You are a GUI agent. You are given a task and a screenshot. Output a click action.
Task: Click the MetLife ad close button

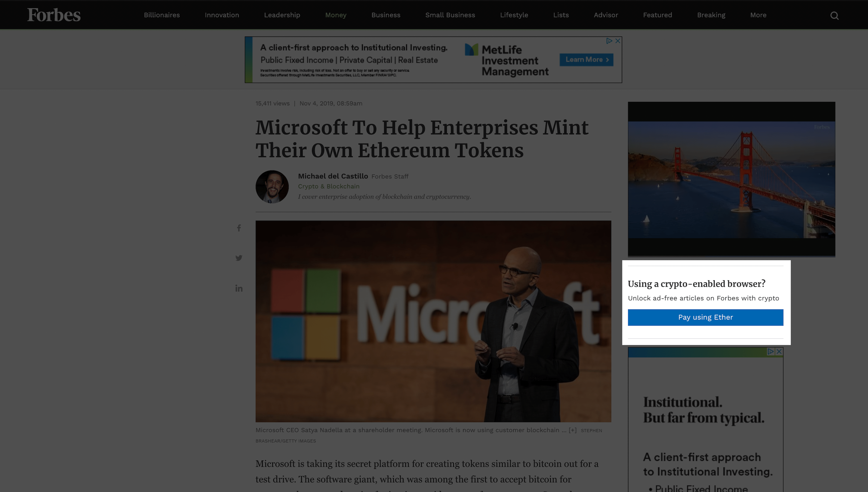[x=618, y=41]
